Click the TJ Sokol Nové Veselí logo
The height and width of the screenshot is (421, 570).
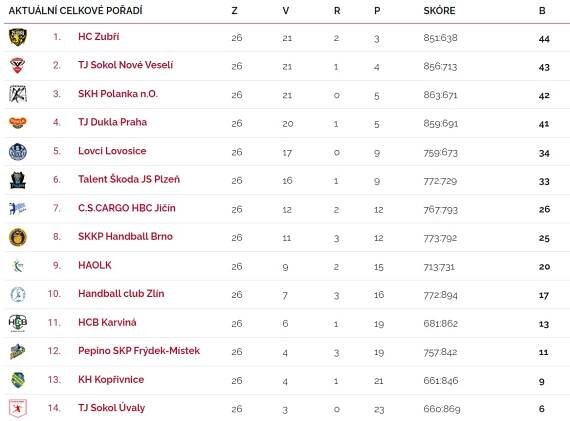point(17,65)
